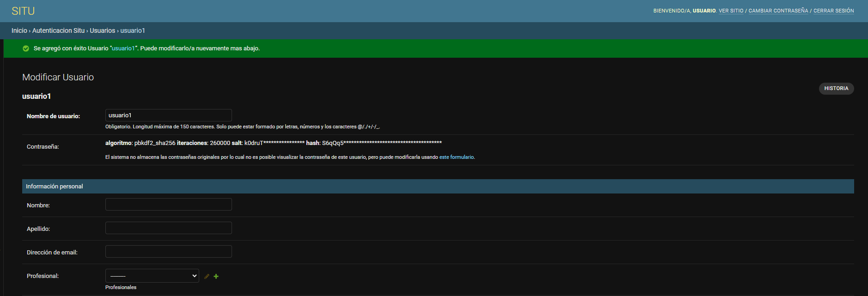This screenshot has width=868, height=296.
Task: Click the pencil icon to edit selected Profesional
Action: point(207,276)
